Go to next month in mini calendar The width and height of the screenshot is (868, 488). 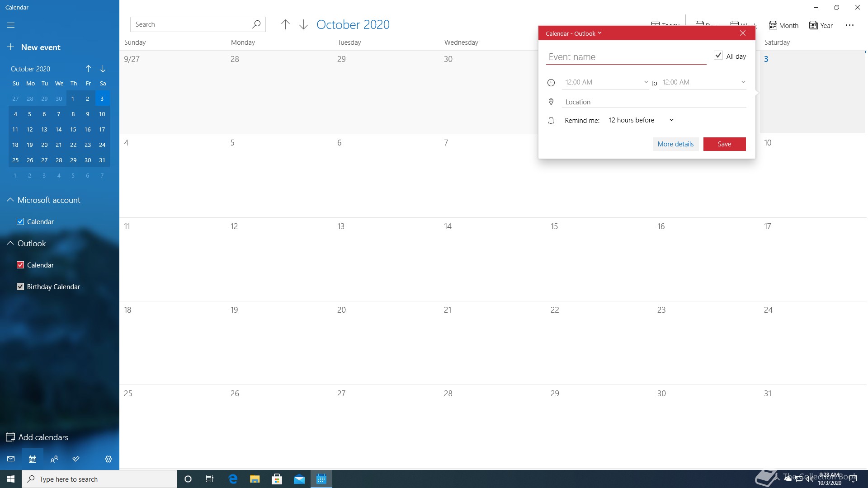click(103, 69)
